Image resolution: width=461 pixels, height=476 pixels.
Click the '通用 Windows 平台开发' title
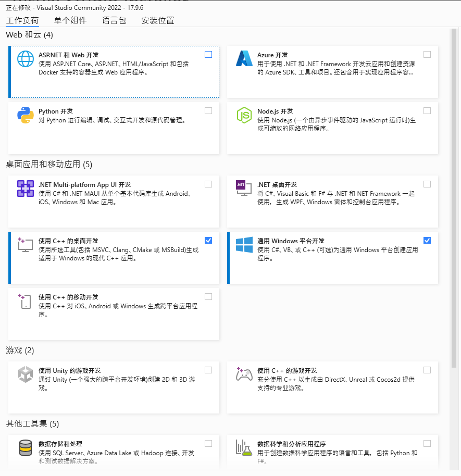[291, 241]
